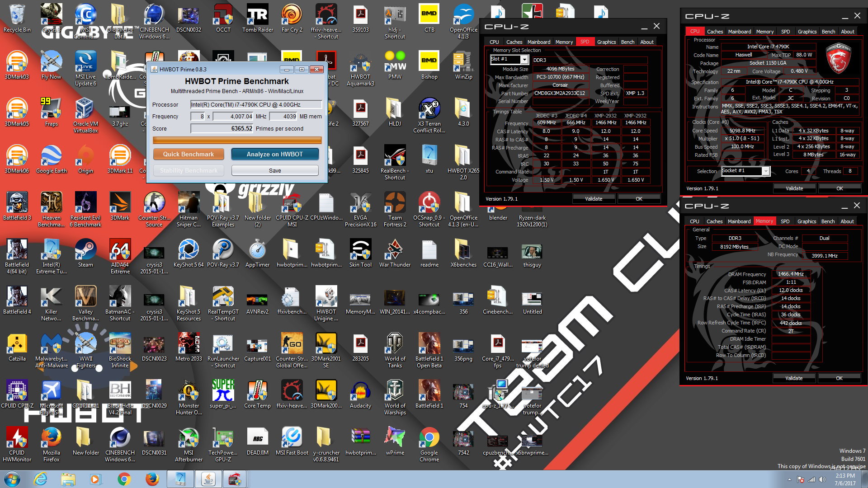Viewport: 868px width, 488px height.
Task: Click Save in HWBOT Prime window
Action: (275, 170)
